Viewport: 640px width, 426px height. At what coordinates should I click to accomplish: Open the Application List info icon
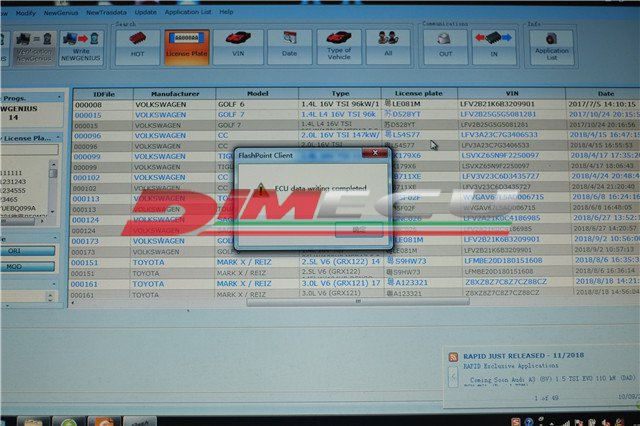pyautogui.click(x=552, y=45)
